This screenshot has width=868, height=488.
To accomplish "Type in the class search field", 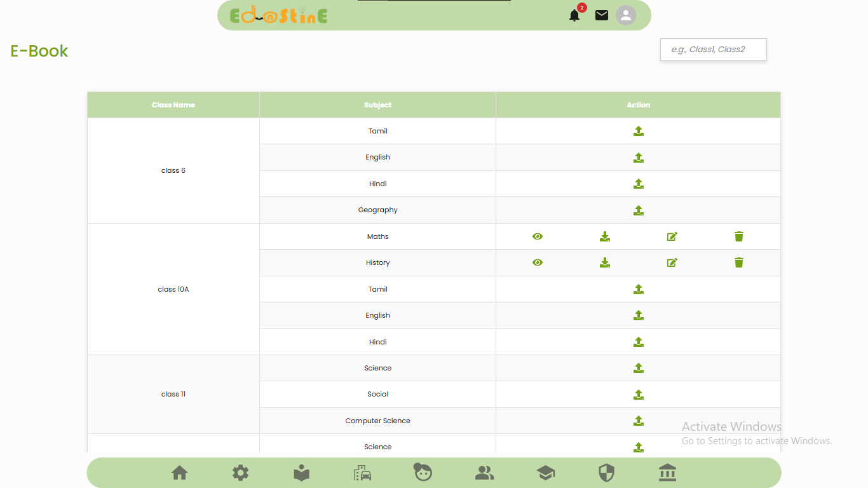I will [713, 50].
